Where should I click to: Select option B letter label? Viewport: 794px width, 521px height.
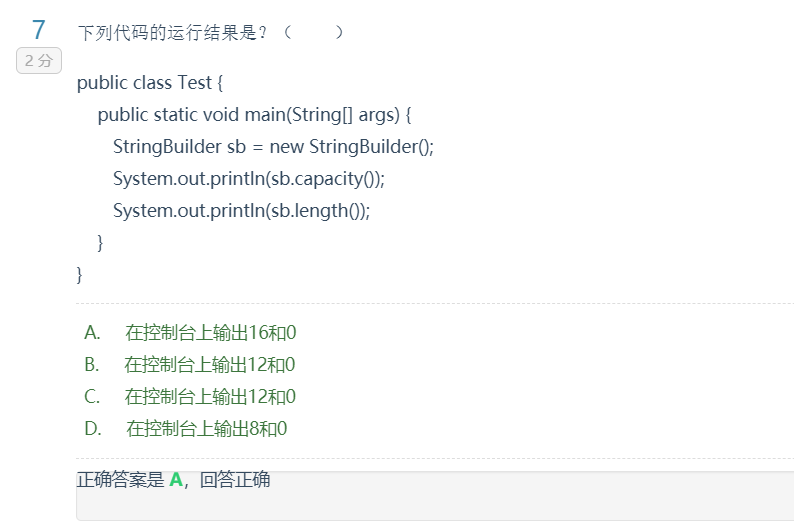click(x=91, y=365)
